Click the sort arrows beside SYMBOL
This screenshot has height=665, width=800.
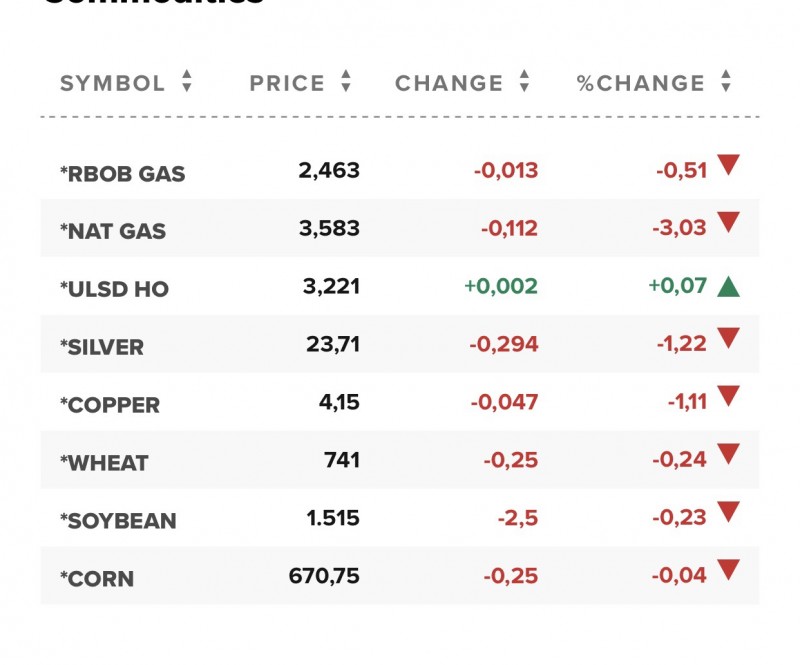coord(186,83)
